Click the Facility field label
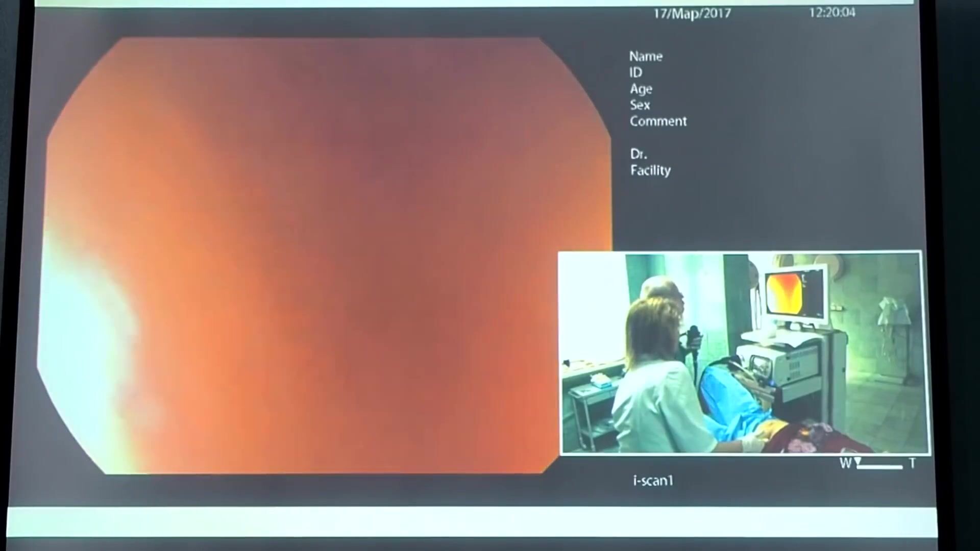Image resolution: width=980 pixels, height=551 pixels. pyautogui.click(x=650, y=170)
